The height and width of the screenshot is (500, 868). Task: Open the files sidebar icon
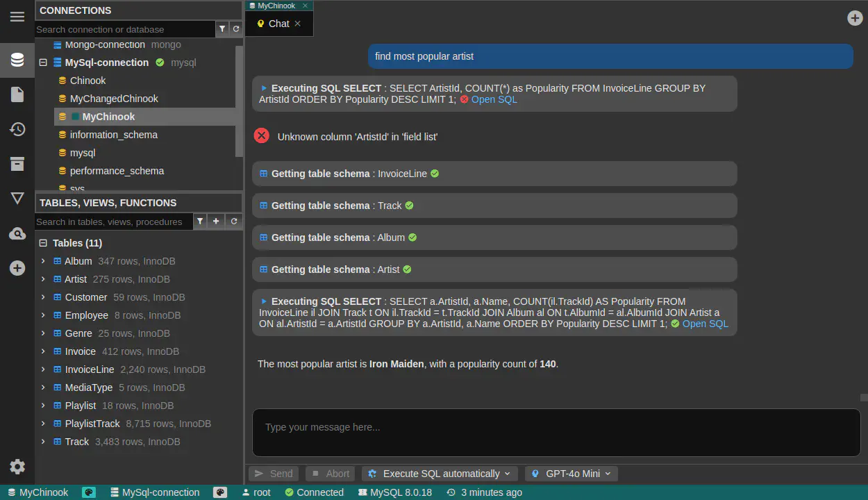[17, 94]
